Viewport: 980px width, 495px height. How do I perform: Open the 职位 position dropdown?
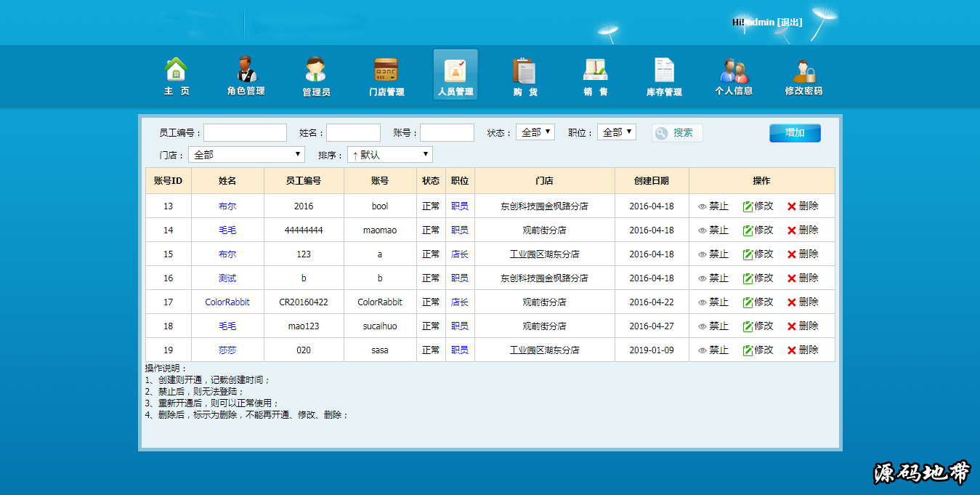tap(617, 132)
